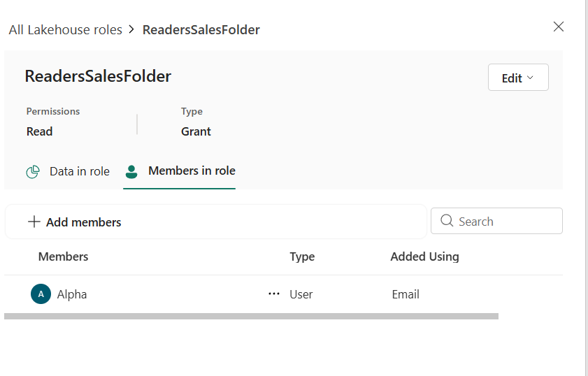Viewport: 588px width, 376px height.
Task: Click the plus icon beside Add members
Action: tap(34, 222)
